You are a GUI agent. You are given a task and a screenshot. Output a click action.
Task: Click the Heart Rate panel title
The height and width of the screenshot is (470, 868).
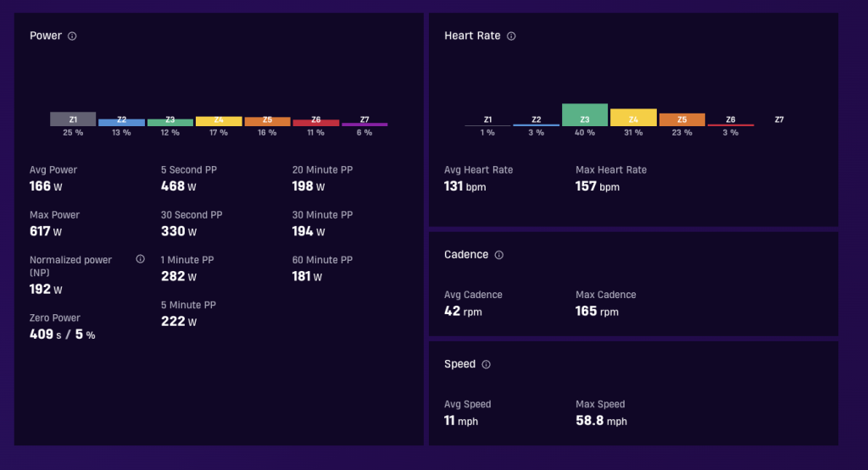click(472, 36)
